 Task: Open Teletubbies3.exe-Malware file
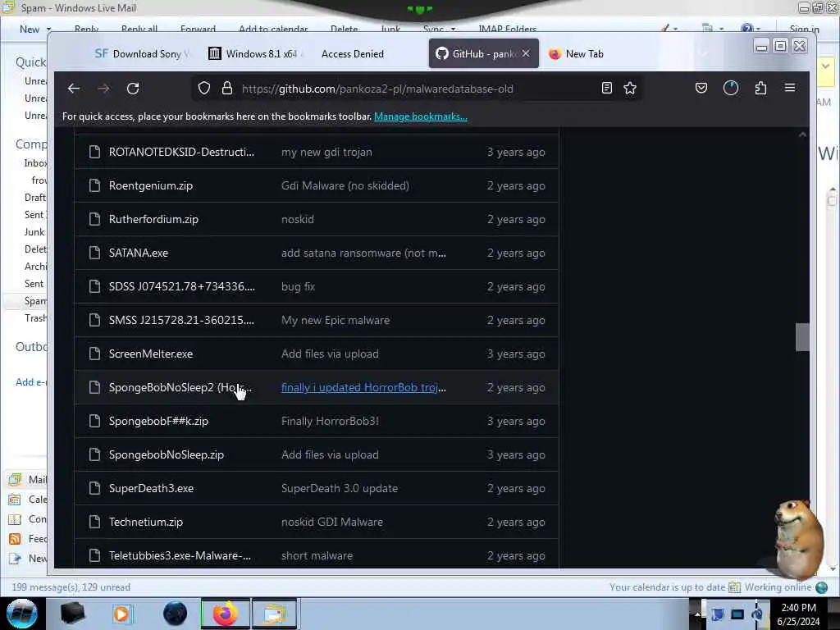tap(180, 555)
